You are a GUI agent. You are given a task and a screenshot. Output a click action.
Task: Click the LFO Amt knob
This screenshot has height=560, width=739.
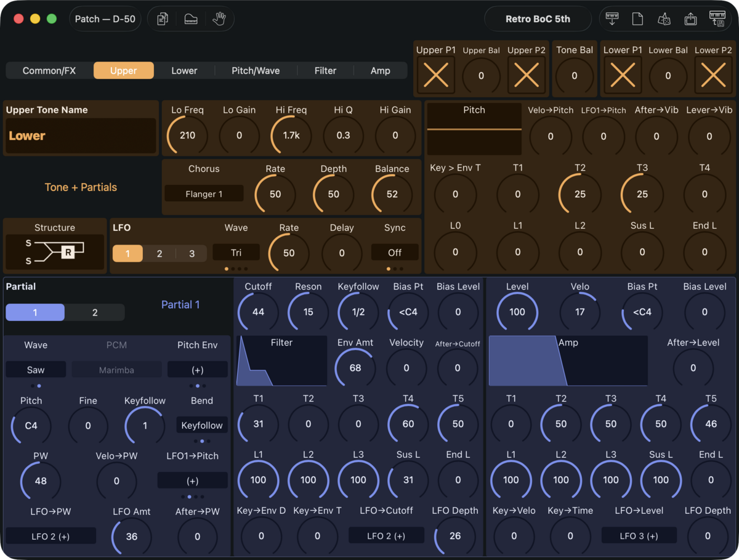coord(132,537)
